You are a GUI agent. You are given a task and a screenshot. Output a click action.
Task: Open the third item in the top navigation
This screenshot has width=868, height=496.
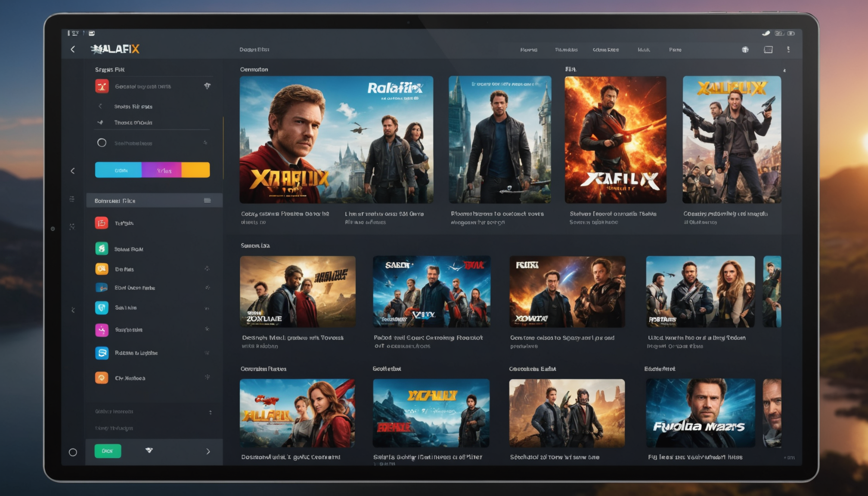pyautogui.click(x=606, y=50)
